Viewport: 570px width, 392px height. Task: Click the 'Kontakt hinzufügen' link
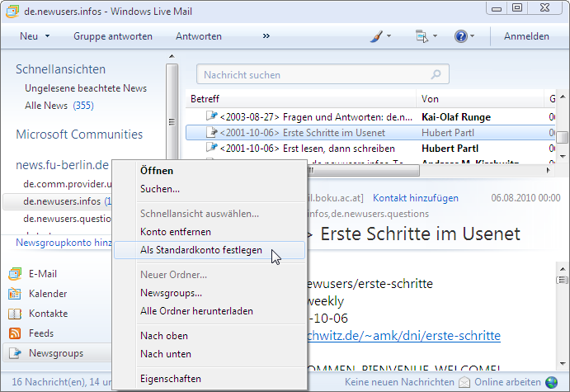tap(415, 198)
